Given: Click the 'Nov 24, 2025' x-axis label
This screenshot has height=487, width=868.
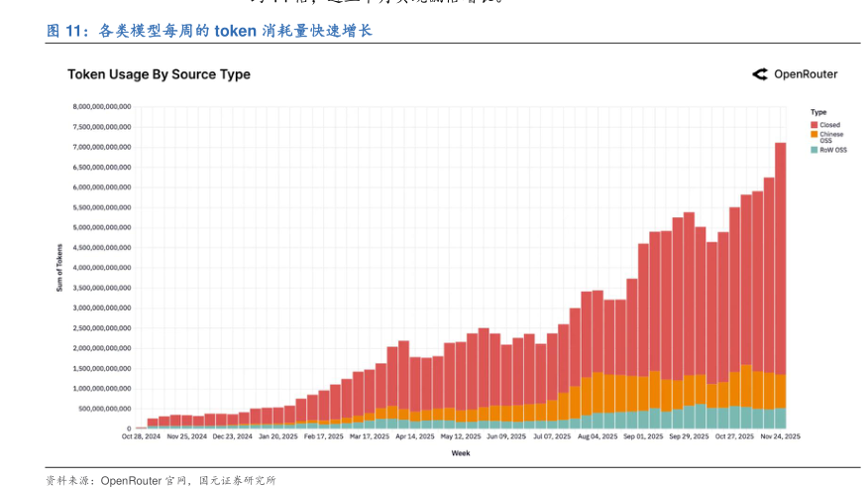Looking at the screenshot, I should tap(780, 436).
